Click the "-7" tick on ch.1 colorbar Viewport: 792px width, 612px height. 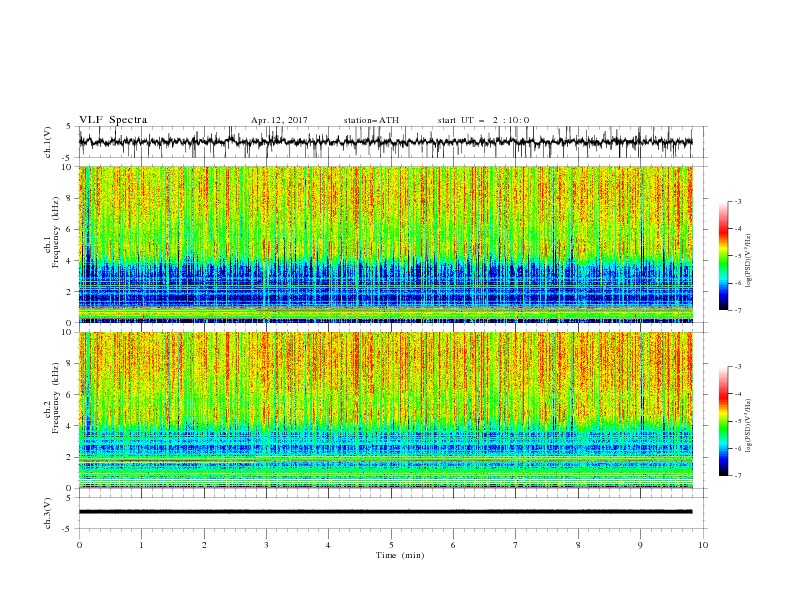tap(737, 310)
